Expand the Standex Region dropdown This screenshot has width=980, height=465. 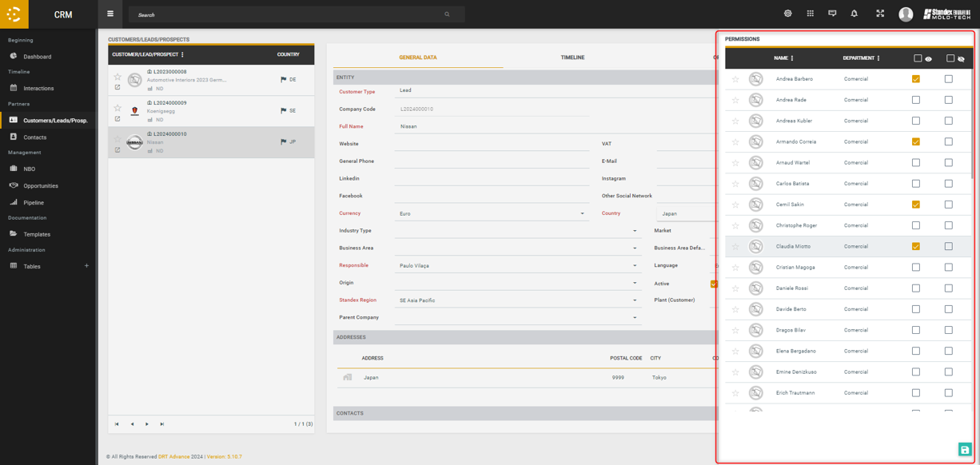[635, 300]
